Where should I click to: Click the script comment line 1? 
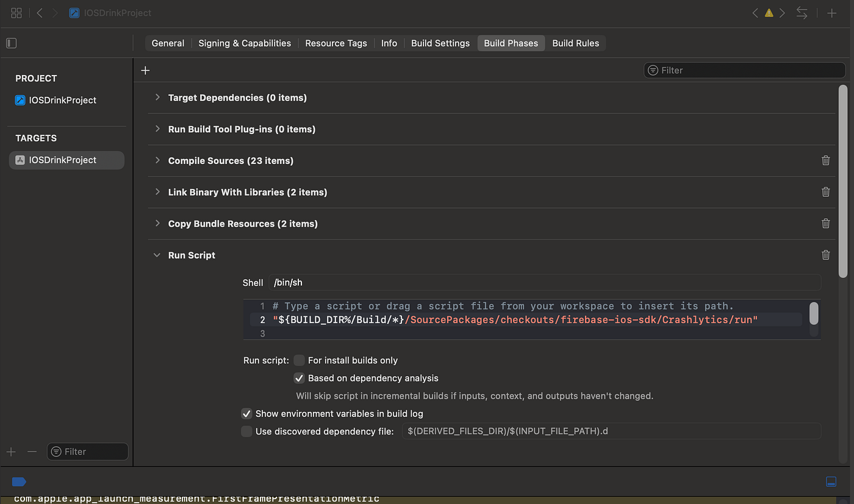tap(503, 306)
